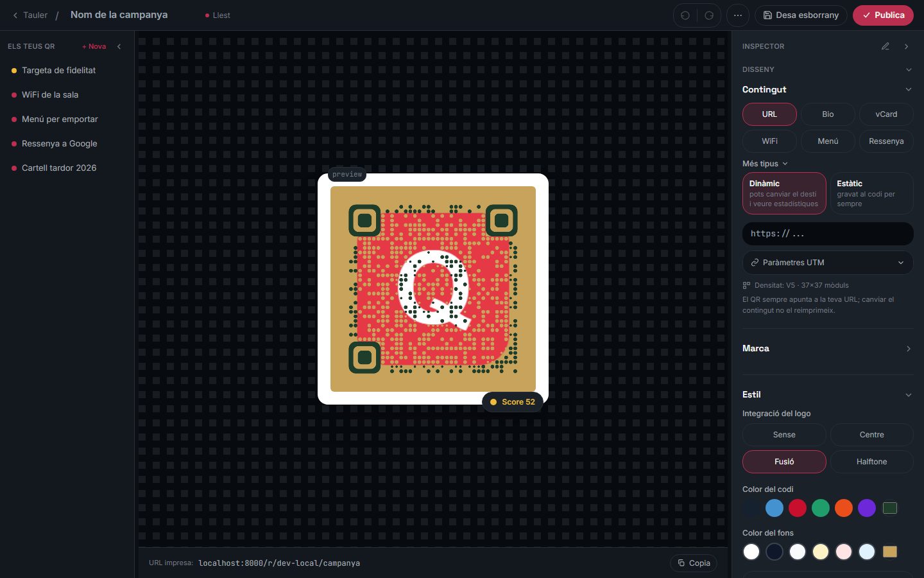
Task: Publish the campaign with Publica
Action: [883, 15]
